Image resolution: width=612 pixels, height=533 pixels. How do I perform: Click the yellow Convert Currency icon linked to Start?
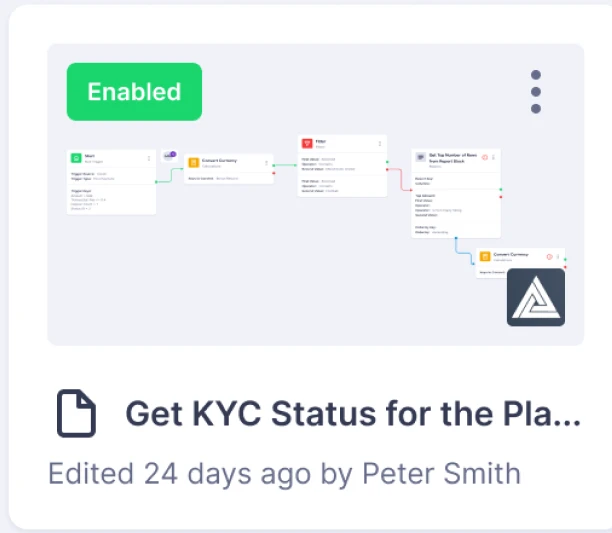click(194, 161)
